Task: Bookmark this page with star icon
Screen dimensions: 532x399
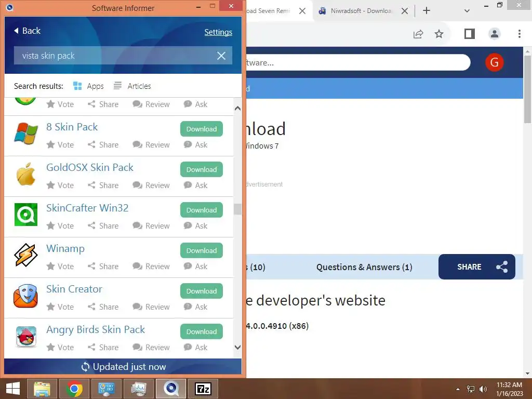Action: [x=439, y=34]
